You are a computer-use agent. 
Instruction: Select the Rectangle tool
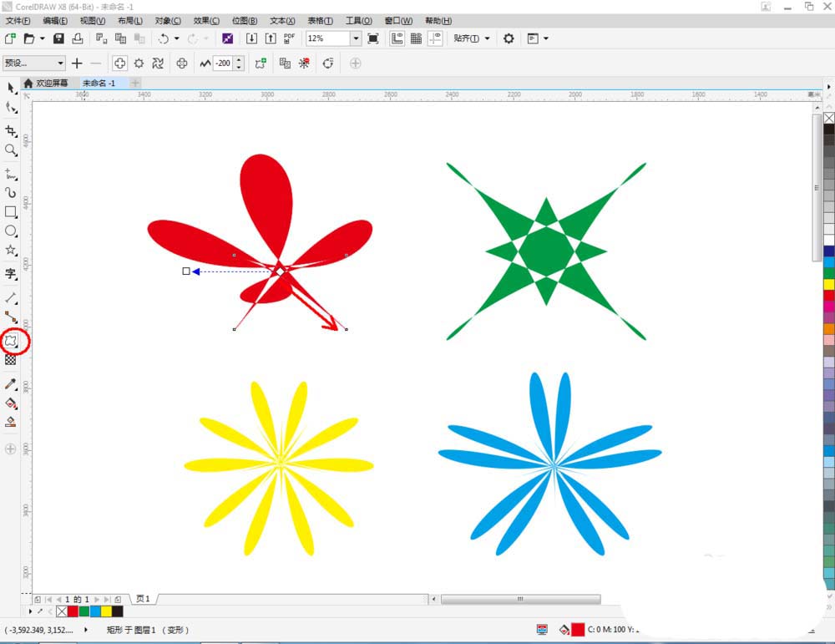[x=12, y=212]
